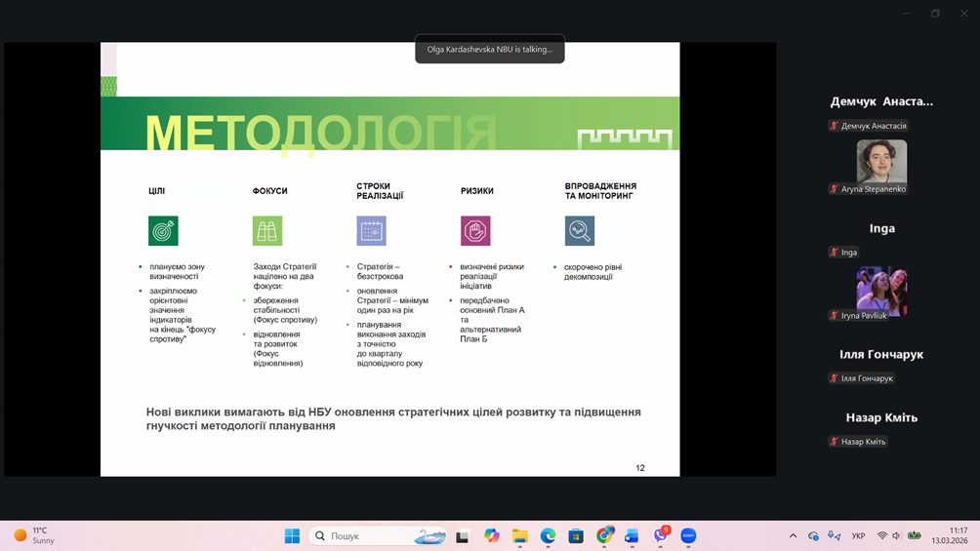Screen dimensions: 980x551
Task: Open the 11°C Sunny weather widget
Action: tap(35, 535)
